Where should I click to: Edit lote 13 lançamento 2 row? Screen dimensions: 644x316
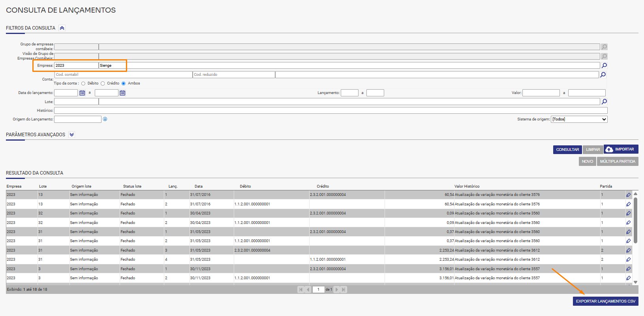628,204
